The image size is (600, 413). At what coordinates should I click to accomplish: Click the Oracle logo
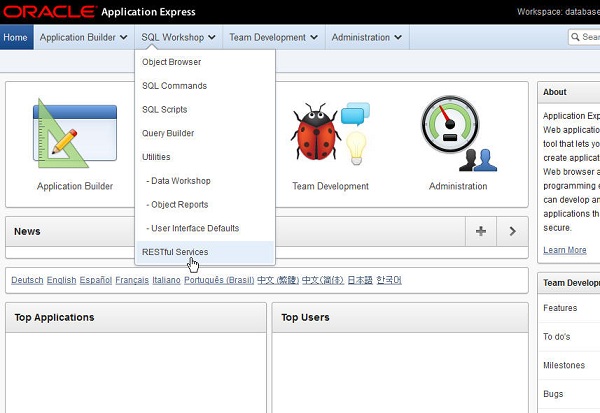49,11
